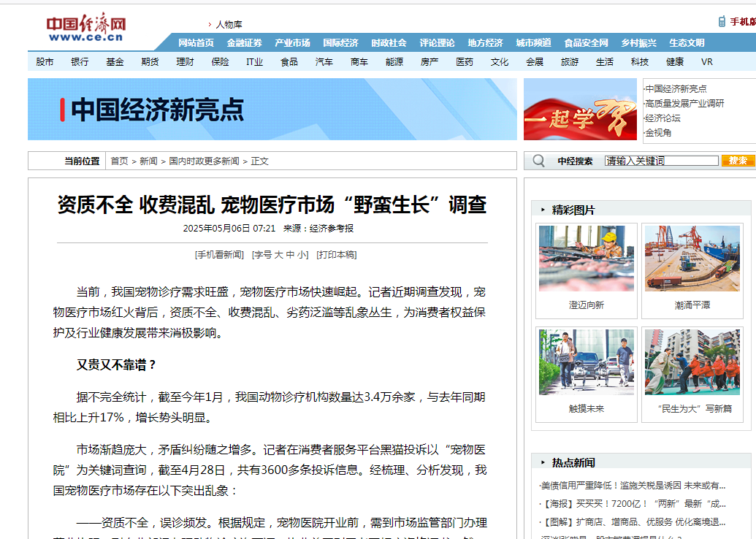Image resolution: width=756 pixels, height=539 pixels.
Task: Go to 网站首页 in the main nav
Action: [196, 43]
